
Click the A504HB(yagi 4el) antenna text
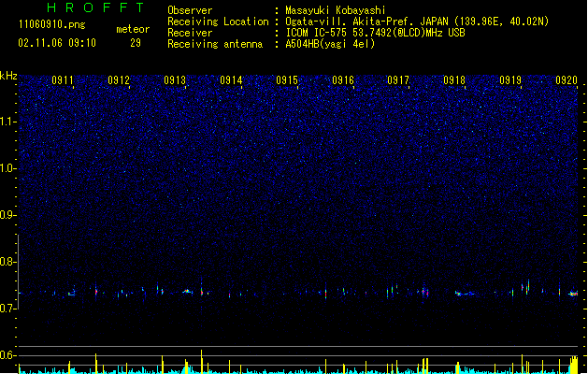[330, 44]
